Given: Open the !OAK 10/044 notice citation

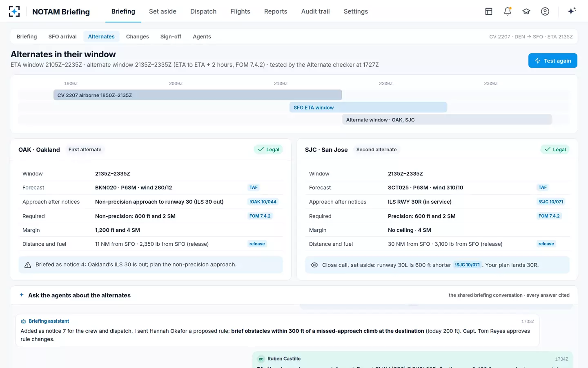Looking at the screenshot, I should pos(263,202).
